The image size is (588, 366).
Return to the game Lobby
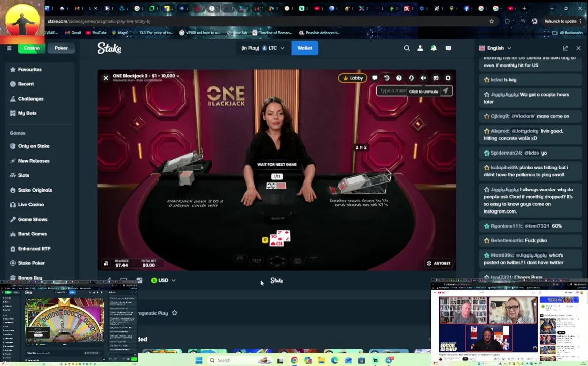pyautogui.click(x=353, y=78)
